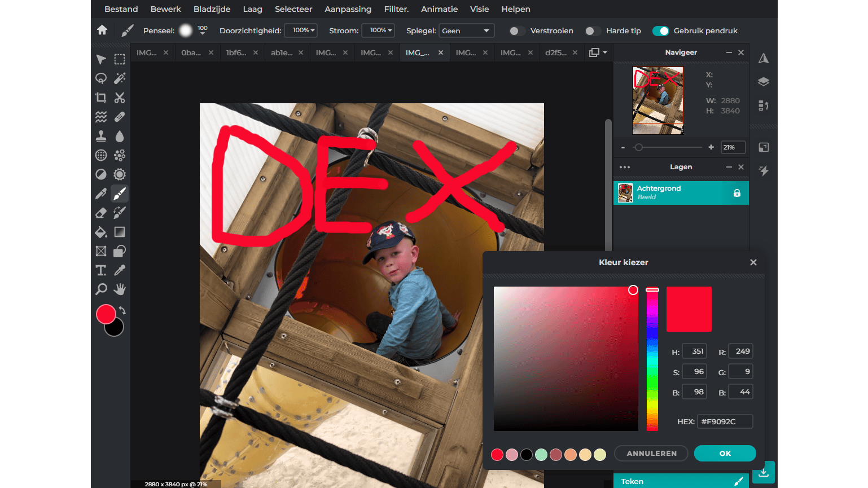Click the HEX input field
Viewport: 868px width, 488px height.
point(725,421)
